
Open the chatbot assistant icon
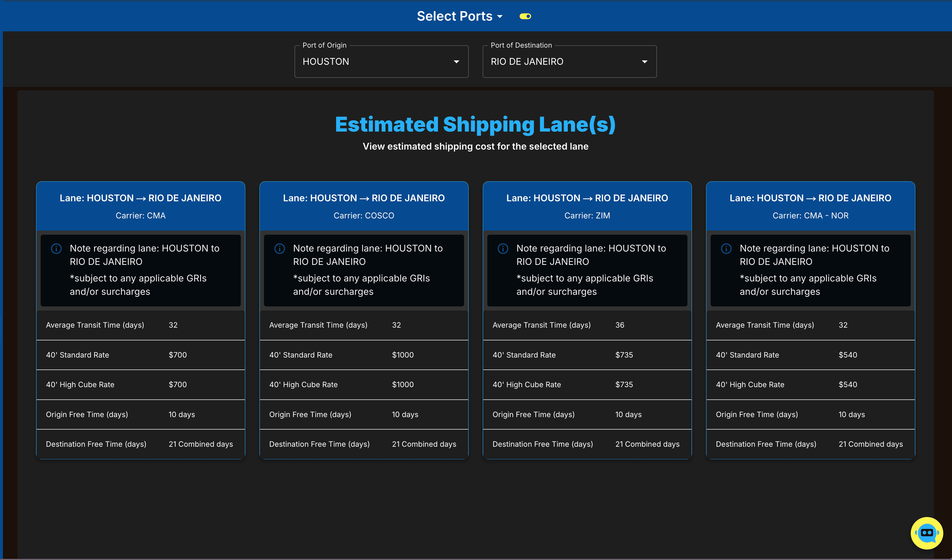pyautogui.click(x=926, y=533)
